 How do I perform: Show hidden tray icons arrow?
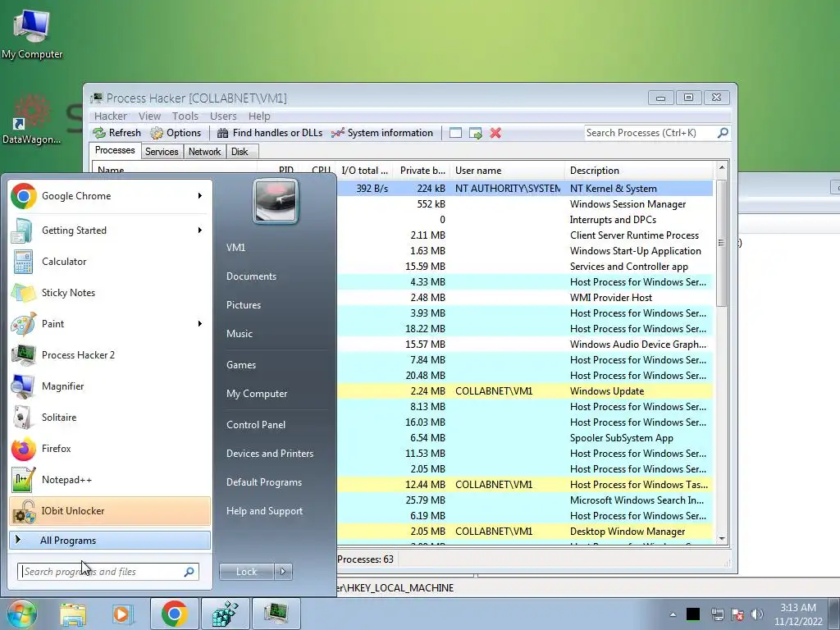pos(673,614)
